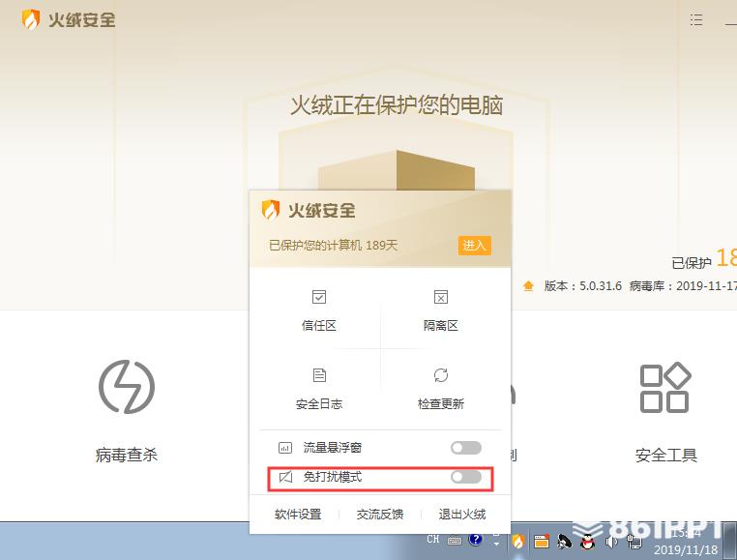Open the 信任区 trust zone icon
The width and height of the screenshot is (737, 560).
point(319,297)
